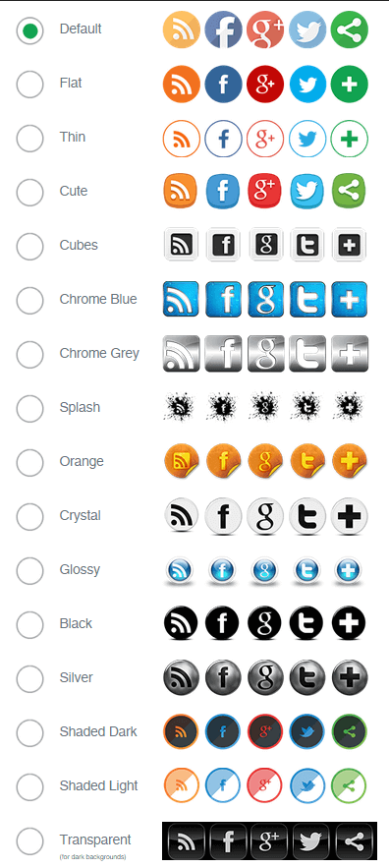Click the Chrome Grey Facebook icon
Viewport: 389px width, 868px height.
[x=223, y=353]
